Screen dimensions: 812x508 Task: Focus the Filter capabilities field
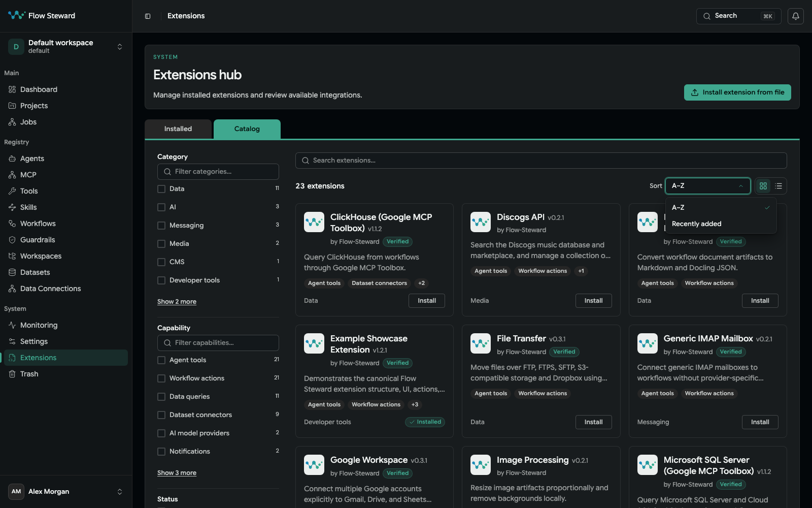click(x=218, y=343)
